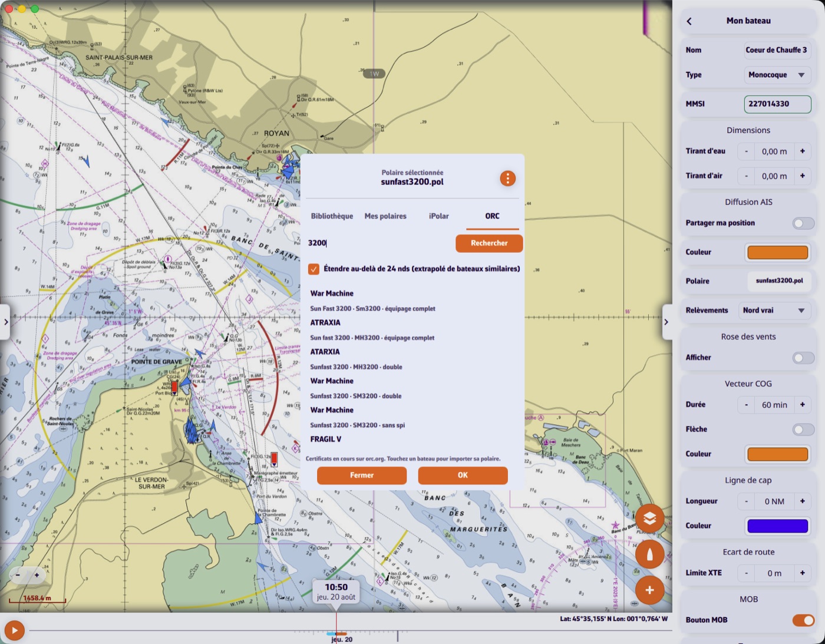
Task: Open the polar options three-dot menu
Action: pyautogui.click(x=507, y=179)
